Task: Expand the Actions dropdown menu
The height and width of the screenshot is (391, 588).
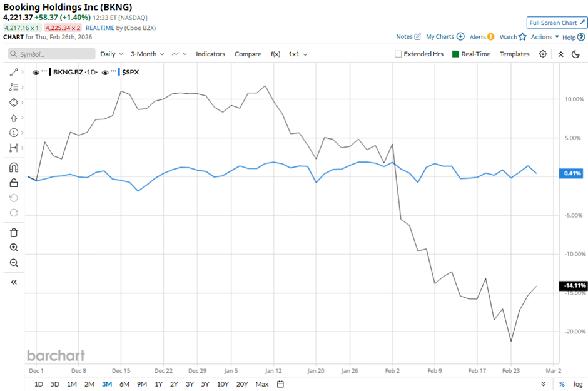Action: tap(545, 37)
